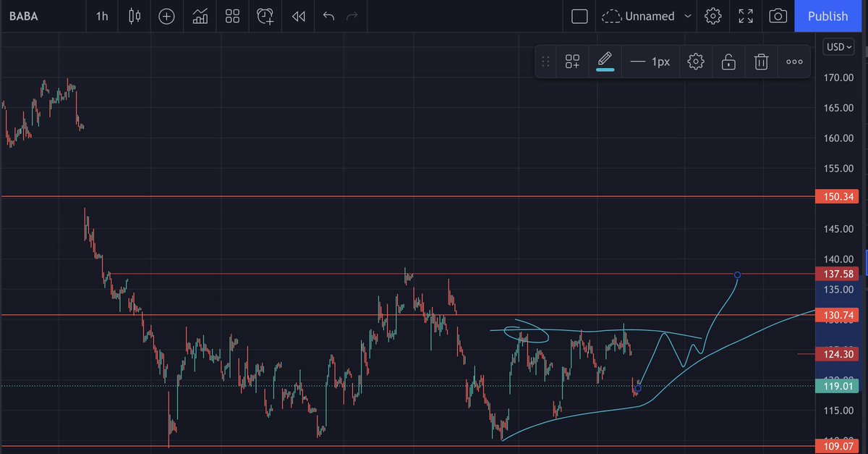The image size is (868, 454).
Task: Grab the drawing toolbar drag handle
Action: 545,62
